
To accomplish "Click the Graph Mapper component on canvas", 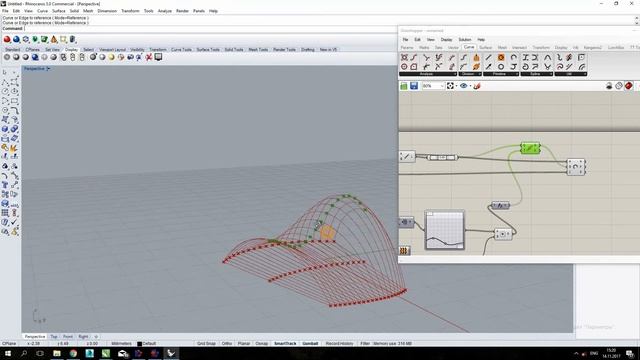I will click(444, 230).
